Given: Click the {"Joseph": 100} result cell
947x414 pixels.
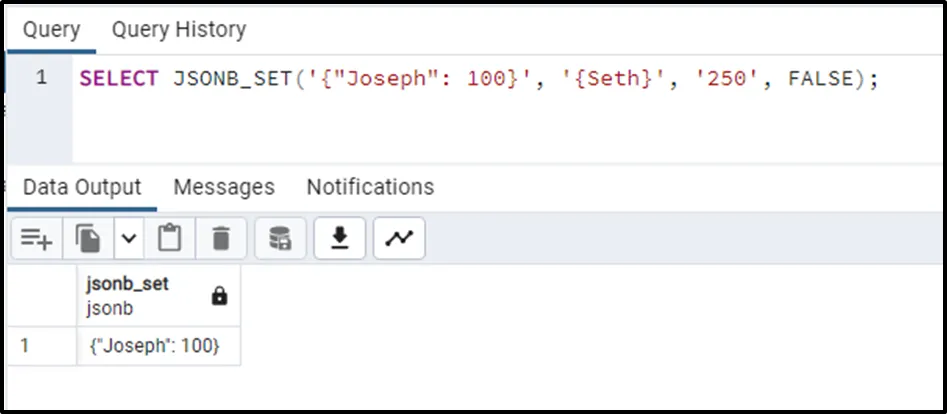Looking at the screenshot, I should pos(158,346).
